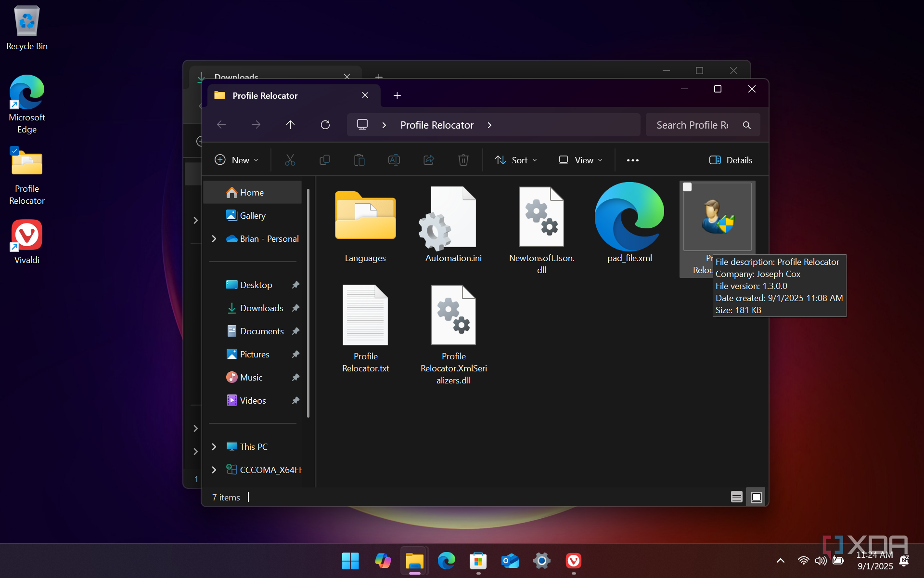This screenshot has width=924, height=578.
Task: Go back with the left arrow
Action: tap(221, 125)
